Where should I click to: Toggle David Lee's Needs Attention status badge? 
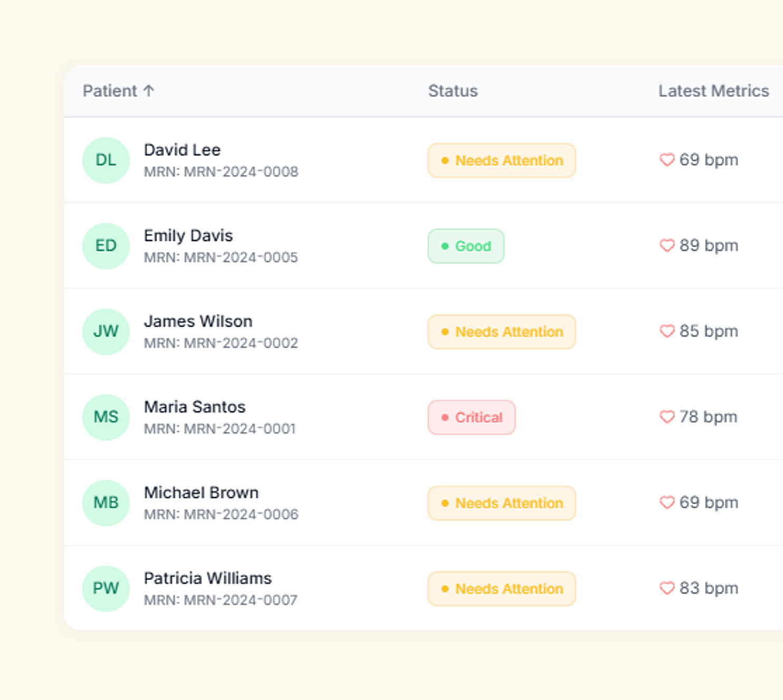coord(501,160)
